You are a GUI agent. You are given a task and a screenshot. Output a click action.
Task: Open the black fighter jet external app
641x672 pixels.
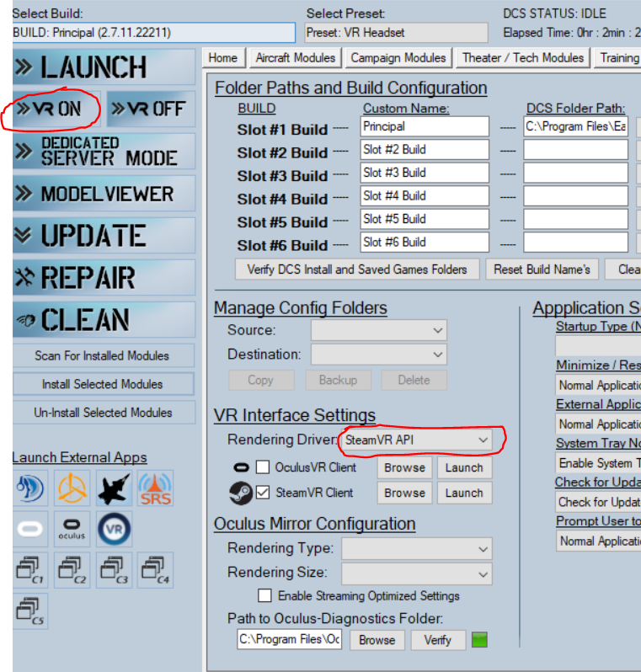click(x=114, y=488)
